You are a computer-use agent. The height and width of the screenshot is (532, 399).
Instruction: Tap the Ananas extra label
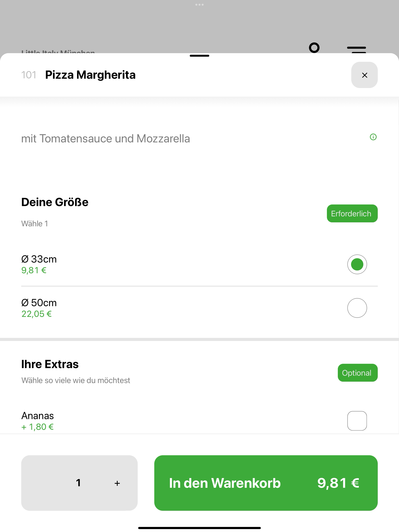coord(38,416)
